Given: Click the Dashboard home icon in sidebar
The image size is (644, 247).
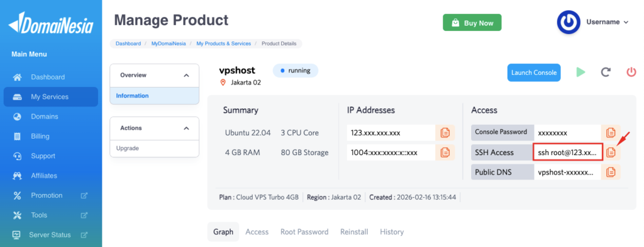Looking at the screenshot, I should pos(17,77).
